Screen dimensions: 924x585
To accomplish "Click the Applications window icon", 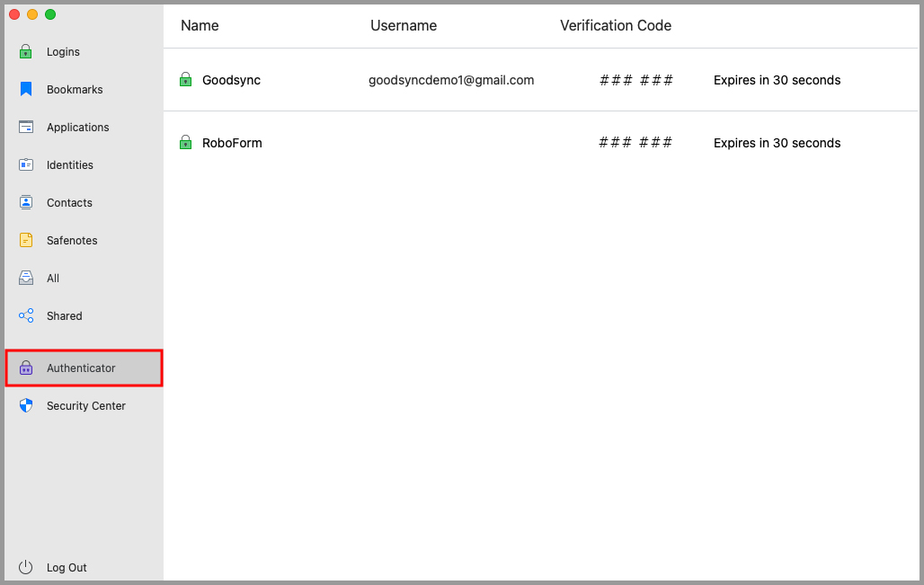I will coord(26,127).
